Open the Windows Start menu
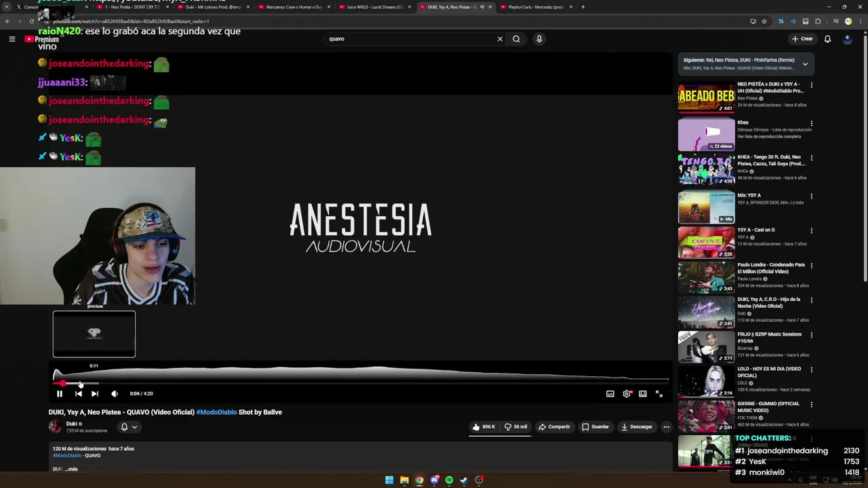Image resolution: width=868 pixels, height=488 pixels. coord(389,480)
